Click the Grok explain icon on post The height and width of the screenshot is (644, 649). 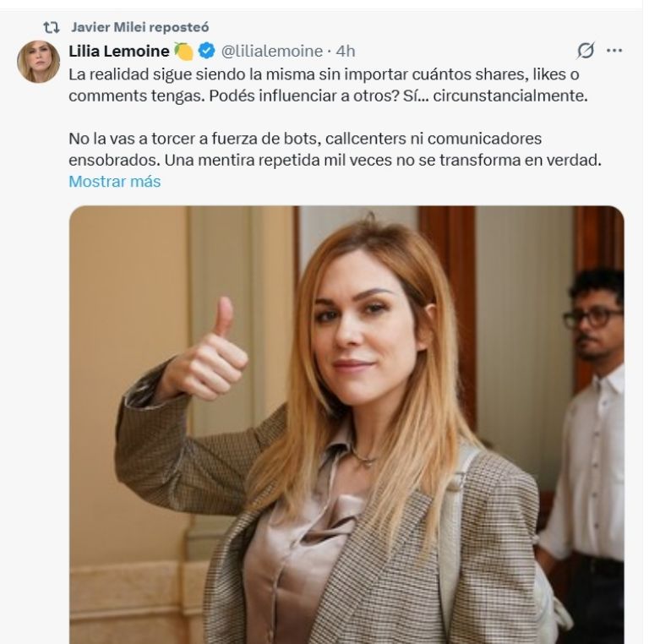click(x=586, y=51)
